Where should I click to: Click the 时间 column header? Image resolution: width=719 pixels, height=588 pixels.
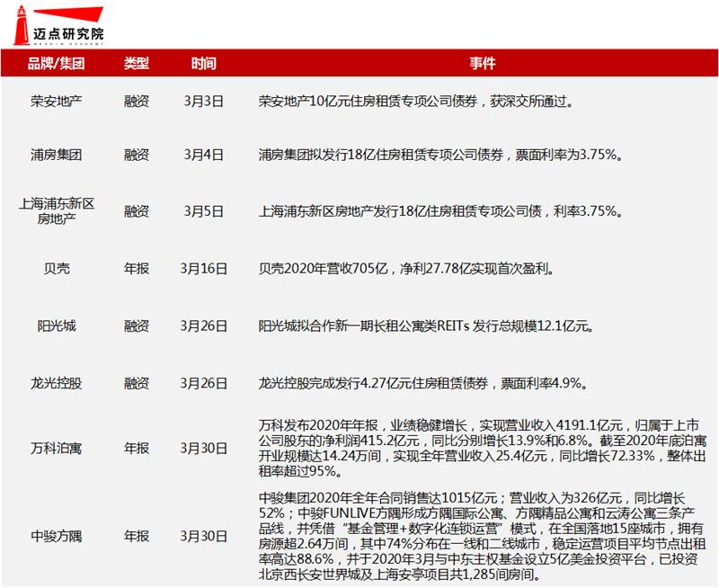[204, 63]
